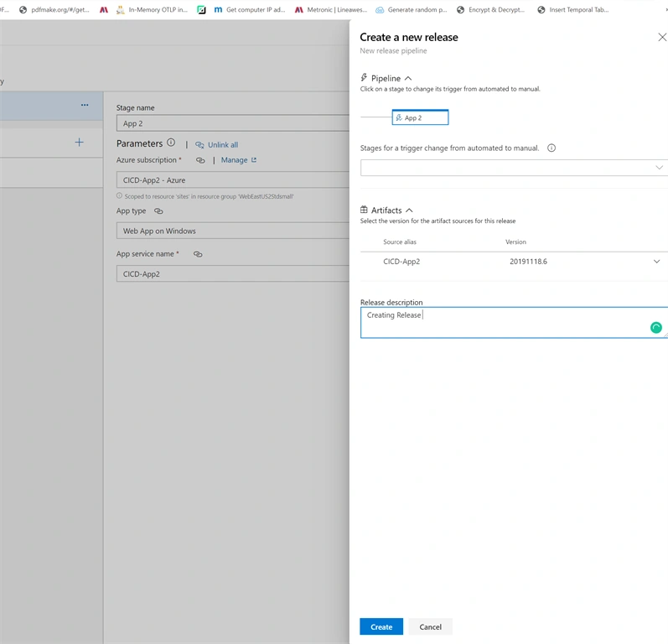Screen dimensions: 668x644
Task: Toggle the App 2 stage trigger in pipeline
Action: click(420, 117)
